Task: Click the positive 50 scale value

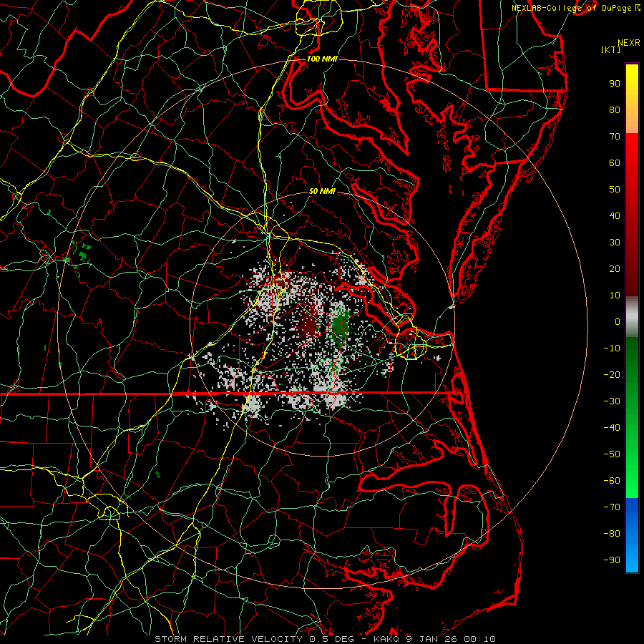Action: (615, 190)
